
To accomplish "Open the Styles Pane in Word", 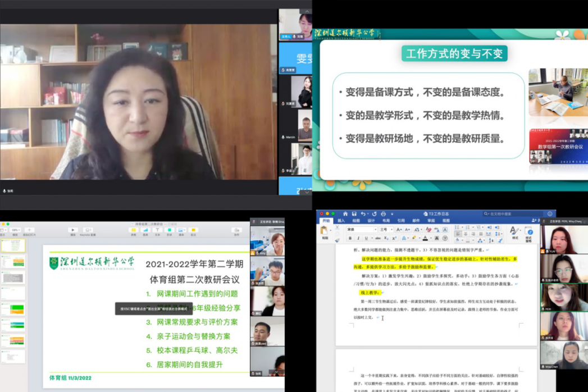I will point(528,233).
